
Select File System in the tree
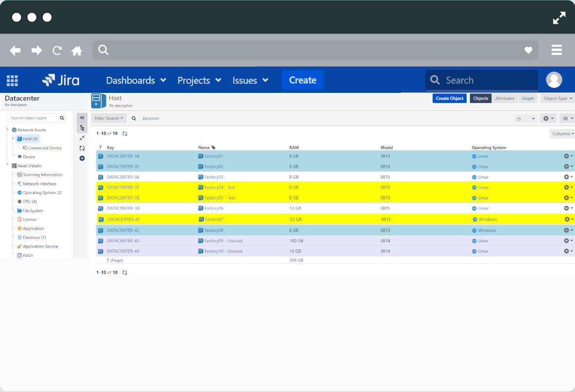[33, 211]
